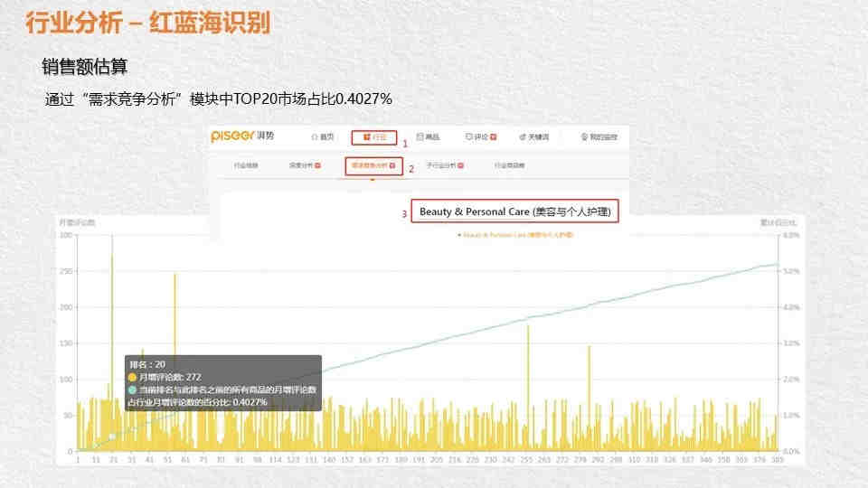Click the 累计百分比 right axis title
Viewport: 868px width, 488px height.
[x=778, y=222]
